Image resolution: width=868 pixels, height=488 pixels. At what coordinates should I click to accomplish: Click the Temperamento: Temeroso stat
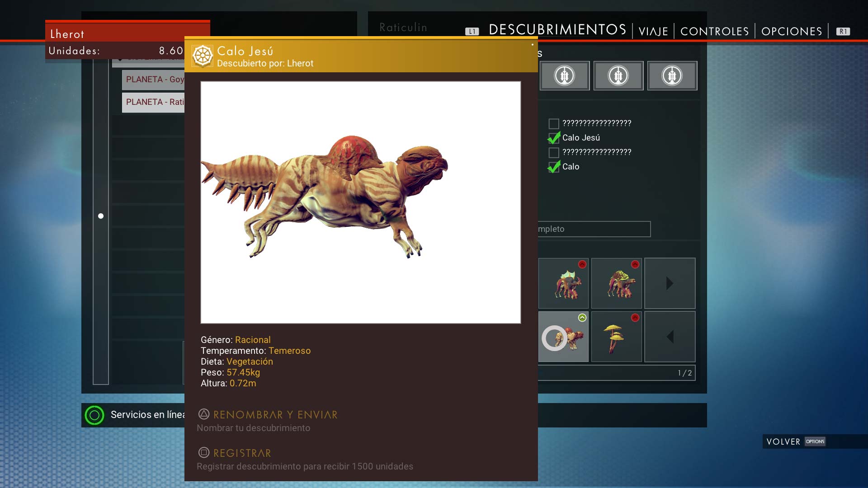point(255,351)
